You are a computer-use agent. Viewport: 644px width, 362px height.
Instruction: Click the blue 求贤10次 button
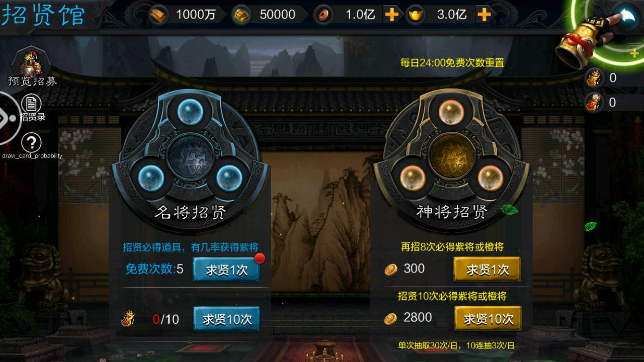tap(226, 319)
